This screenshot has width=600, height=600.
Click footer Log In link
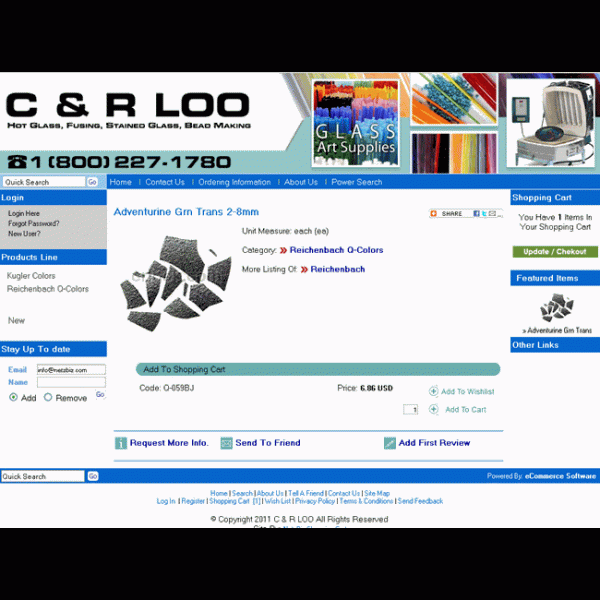166,501
